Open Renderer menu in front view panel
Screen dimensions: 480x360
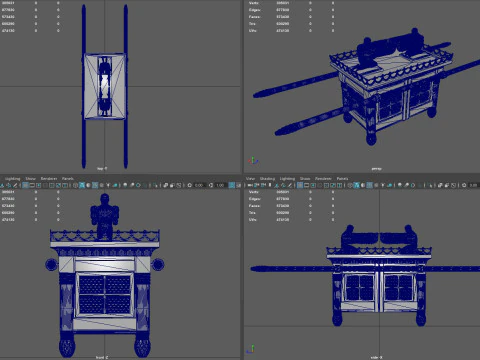click(x=49, y=178)
